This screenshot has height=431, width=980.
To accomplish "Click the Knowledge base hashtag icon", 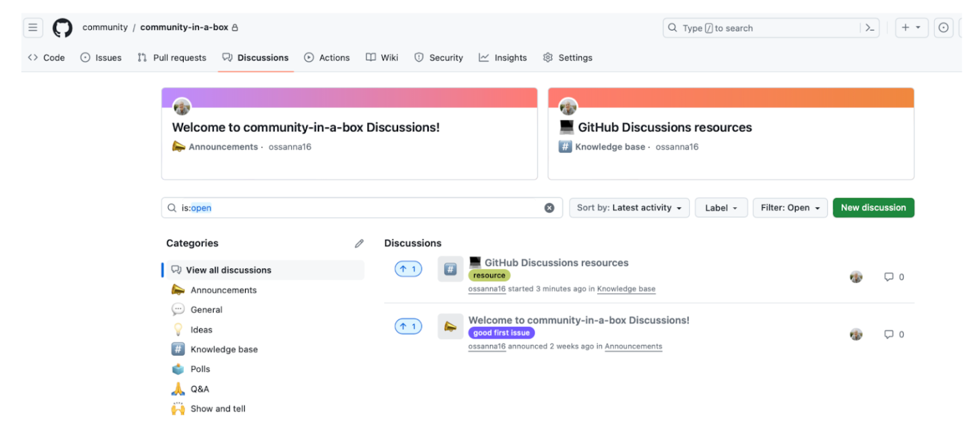I will [x=177, y=349].
